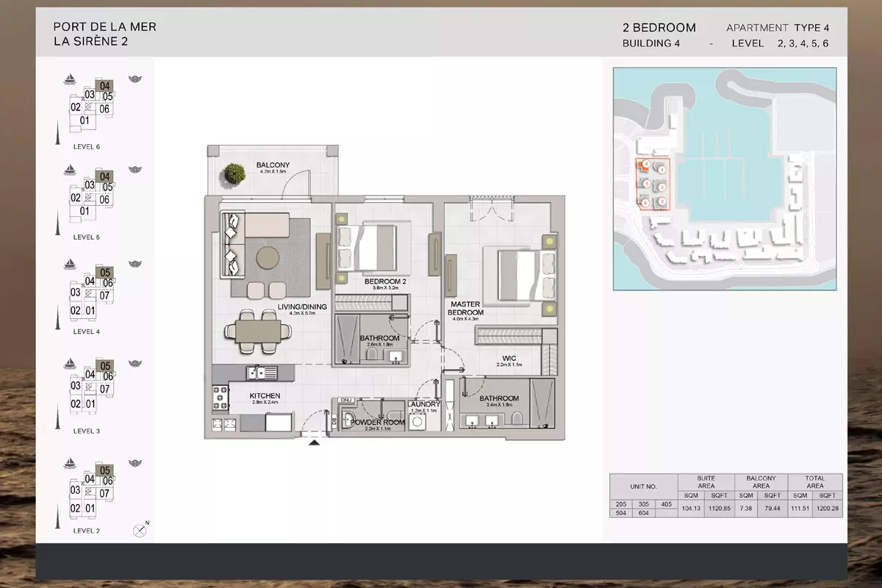Click the Powder Room label
The width and height of the screenshot is (882, 588).
378,423
